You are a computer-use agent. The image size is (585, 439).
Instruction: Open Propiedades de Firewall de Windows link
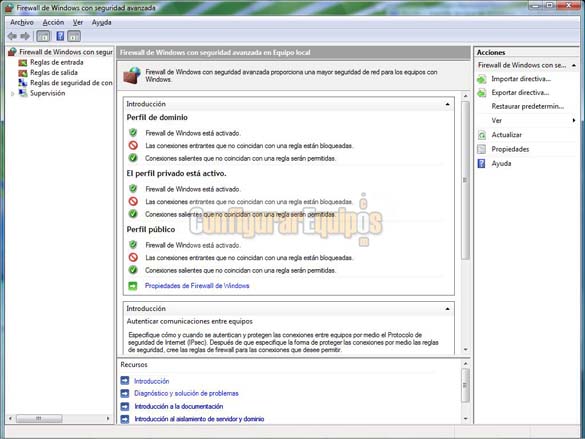197,286
